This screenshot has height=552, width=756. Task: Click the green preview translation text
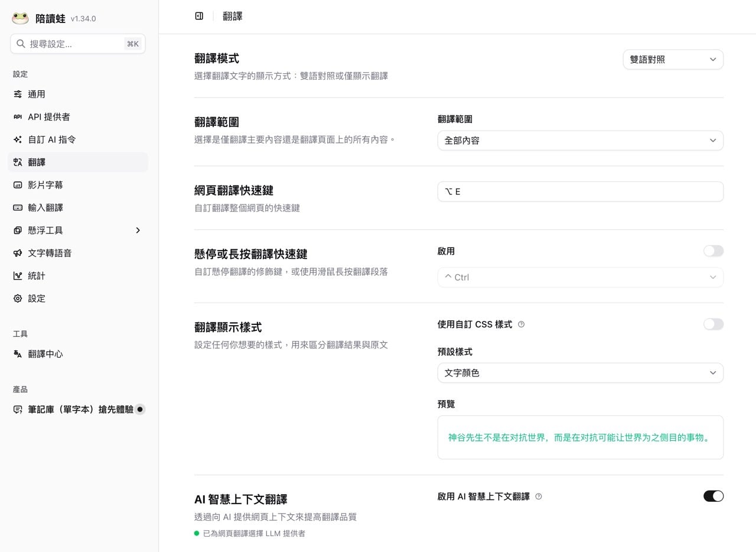click(579, 437)
